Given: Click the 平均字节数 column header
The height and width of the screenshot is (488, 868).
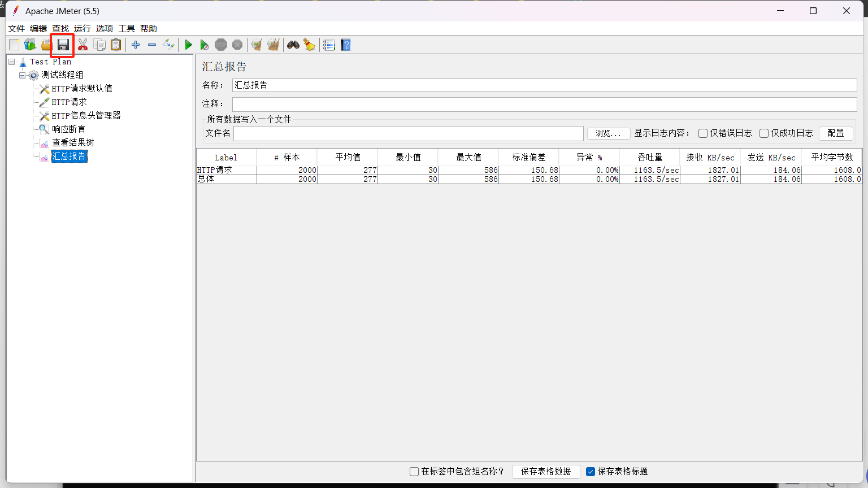Looking at the screenshot, I should [x=832, y=158].
